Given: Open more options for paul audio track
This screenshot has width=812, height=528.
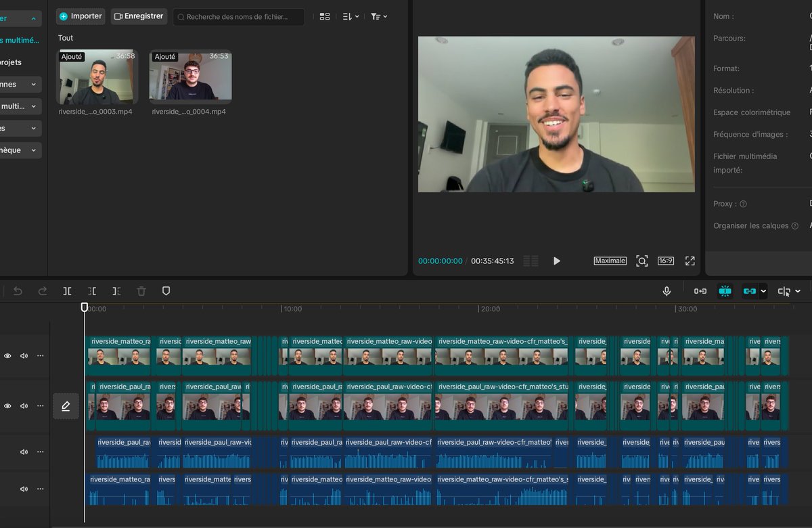Looking at the screenshot, I should 40,452.
